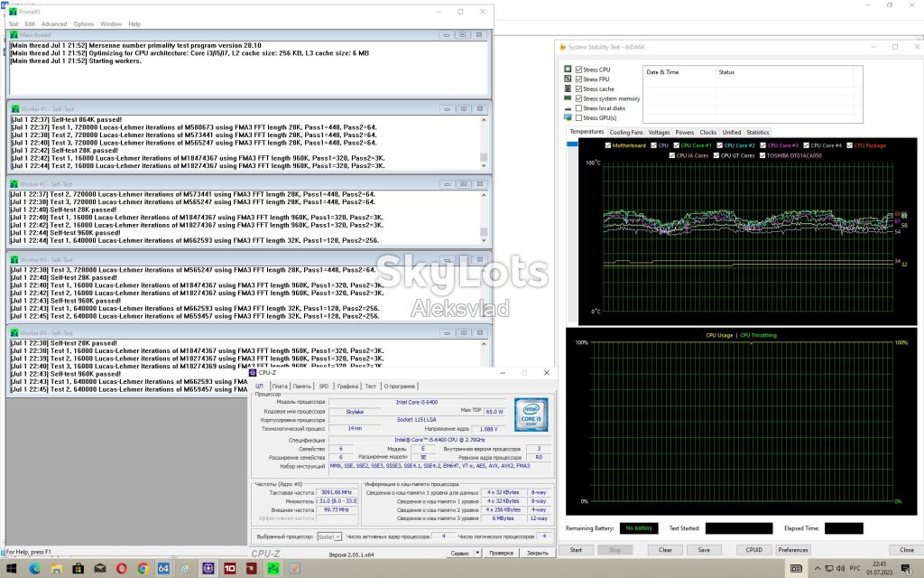Open Prime95 Test menu
The image size is (924, 578).
pyautogui.click(x=13, y=24)
